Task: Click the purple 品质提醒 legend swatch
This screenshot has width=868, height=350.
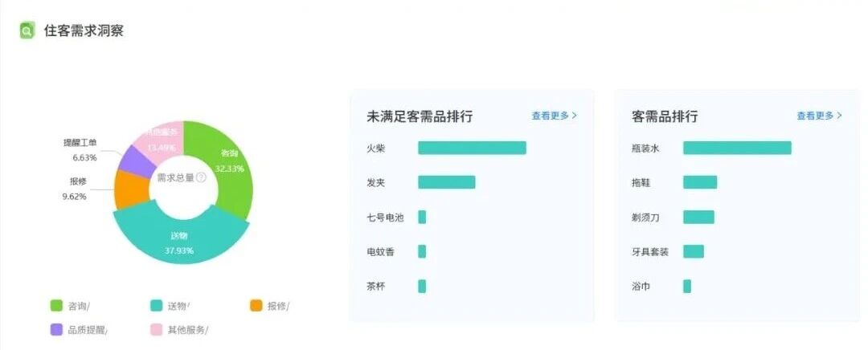Action: click(56, 329)
